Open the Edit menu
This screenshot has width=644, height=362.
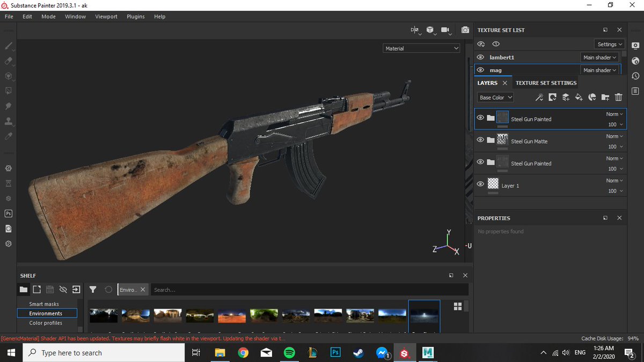click(27, 17)
